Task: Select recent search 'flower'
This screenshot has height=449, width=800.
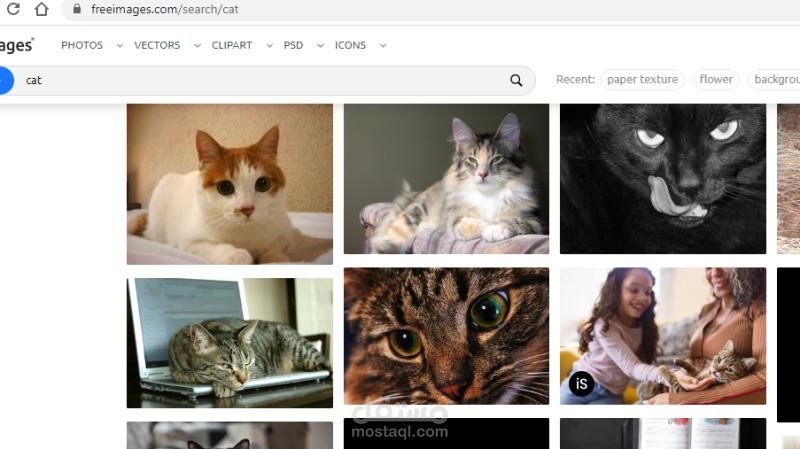Action: point(716,80)
